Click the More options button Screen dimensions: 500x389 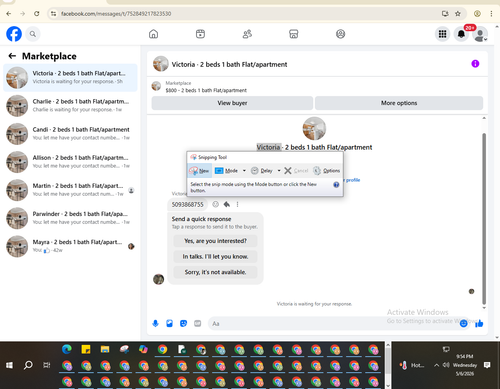tap(399, 103)
